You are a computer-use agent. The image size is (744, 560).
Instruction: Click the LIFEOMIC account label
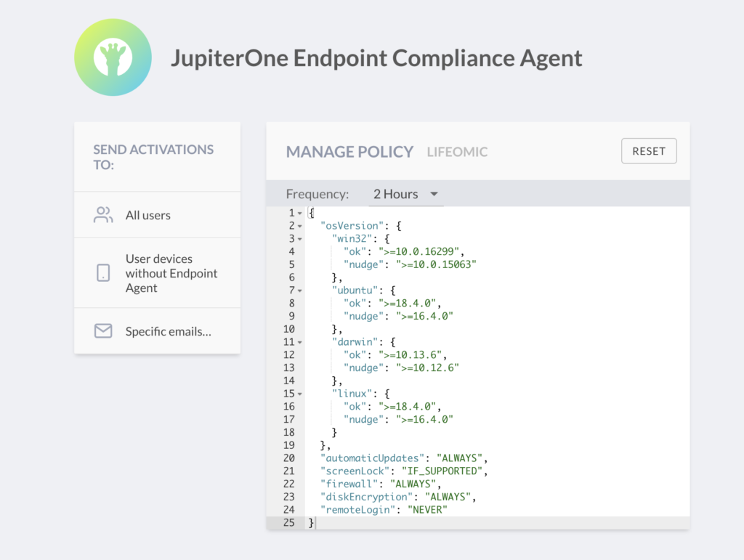[457, 152]
